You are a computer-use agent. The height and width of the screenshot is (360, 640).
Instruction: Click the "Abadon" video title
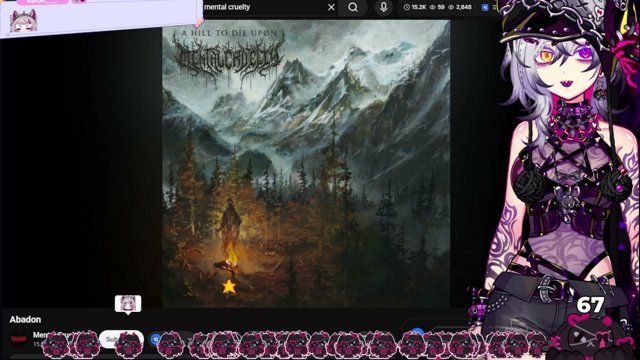(25, 319)
